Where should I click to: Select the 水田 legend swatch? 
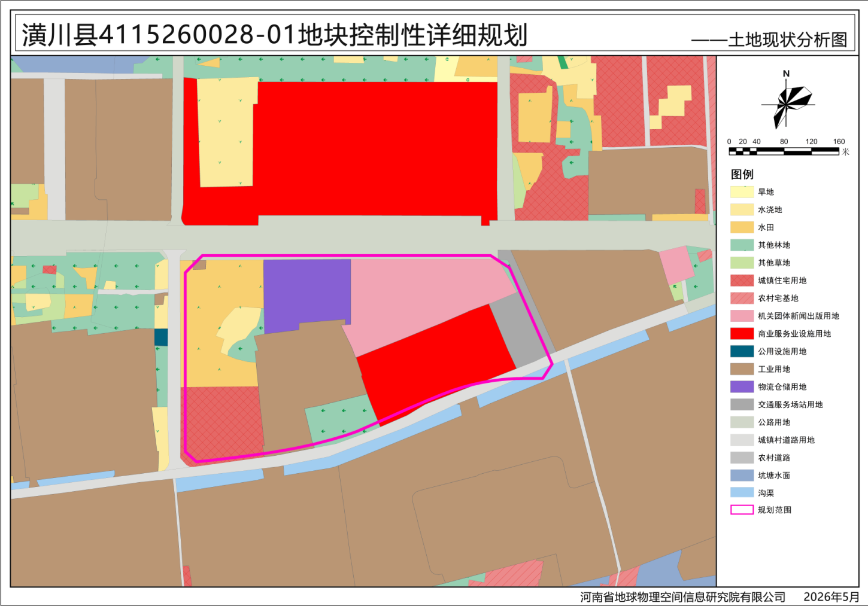coord(742,227)
